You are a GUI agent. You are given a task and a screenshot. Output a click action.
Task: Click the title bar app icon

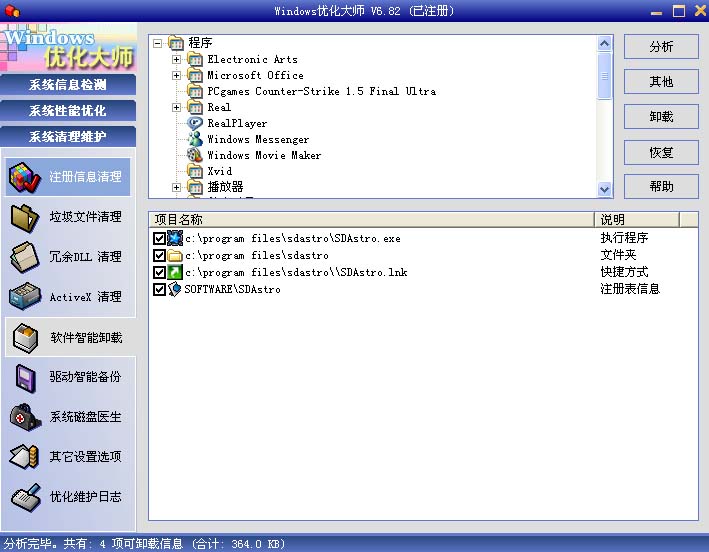(x=12, y=11)
